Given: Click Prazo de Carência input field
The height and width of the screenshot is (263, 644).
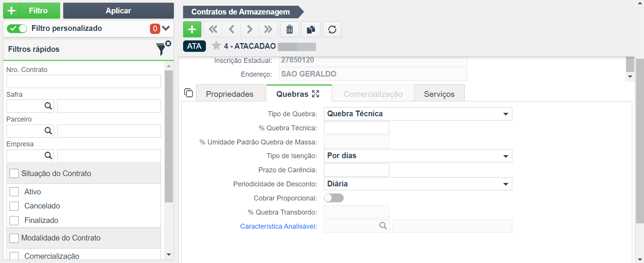Looking at the screenshot, I should tap(357, 170).
